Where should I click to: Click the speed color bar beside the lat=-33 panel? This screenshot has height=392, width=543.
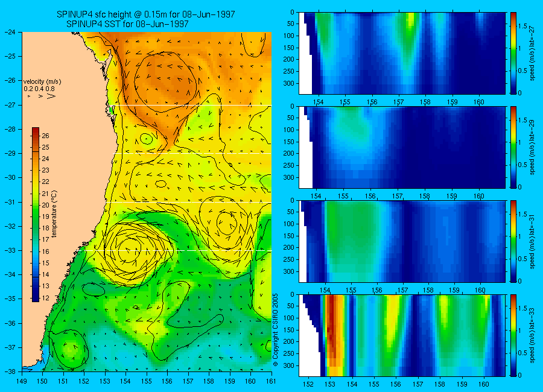click(513, 335)
